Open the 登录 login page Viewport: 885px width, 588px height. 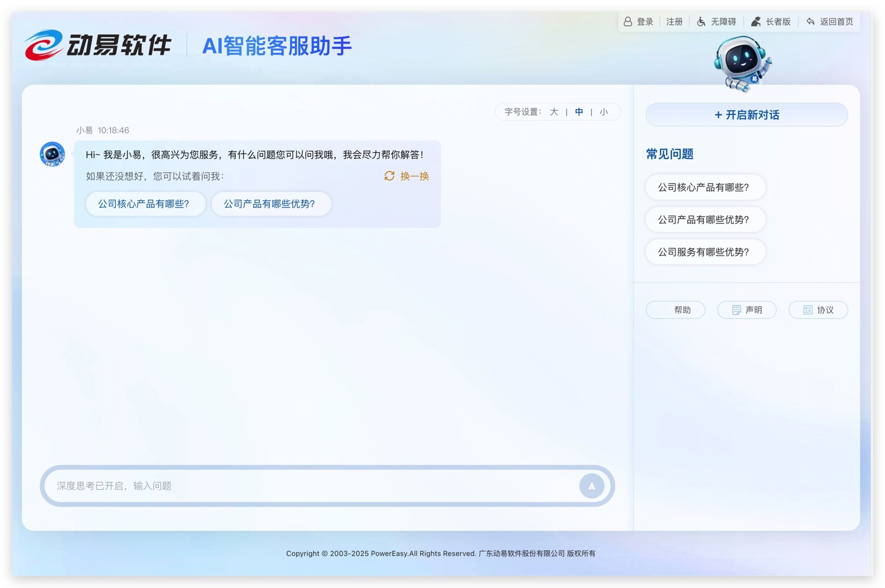point(639,22)
